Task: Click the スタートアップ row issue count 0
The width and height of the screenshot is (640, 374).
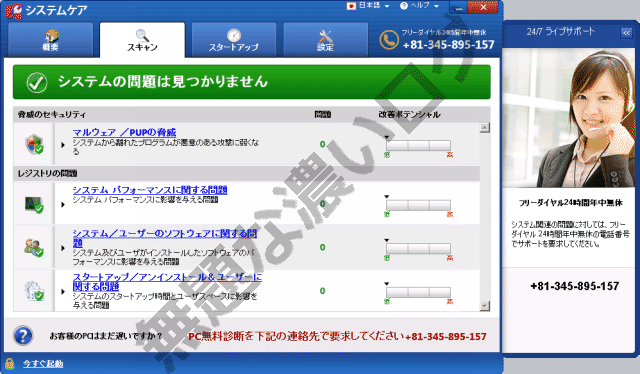Action: coord(322,291)
